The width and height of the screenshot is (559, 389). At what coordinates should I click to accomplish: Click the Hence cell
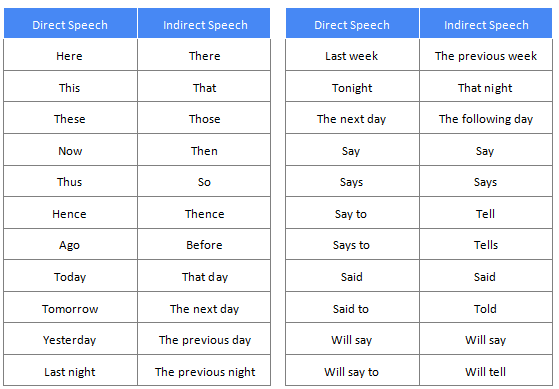[70, 213]
